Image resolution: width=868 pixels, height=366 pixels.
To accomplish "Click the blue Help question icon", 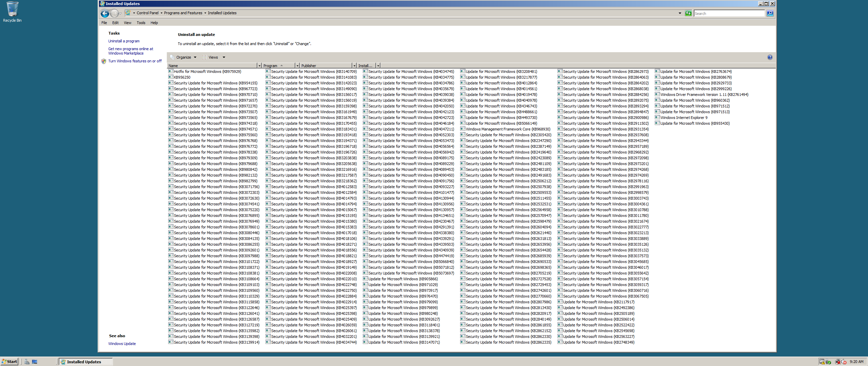I will [770, 57].
